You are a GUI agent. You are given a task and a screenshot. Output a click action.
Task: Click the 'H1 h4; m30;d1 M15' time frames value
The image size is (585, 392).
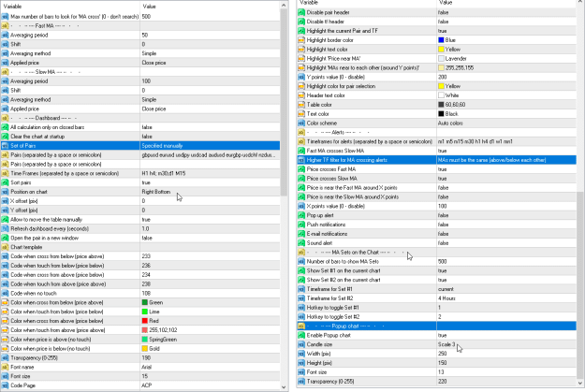(164, 173)
